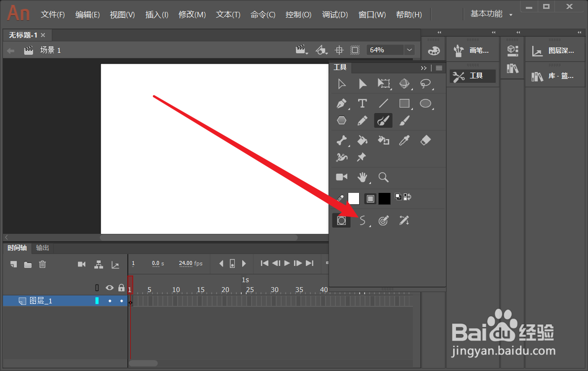This screenshot has height=371, width=588.
Task: Collapse the 工具 panel with double chevron
Action: [x=424, y=68]
